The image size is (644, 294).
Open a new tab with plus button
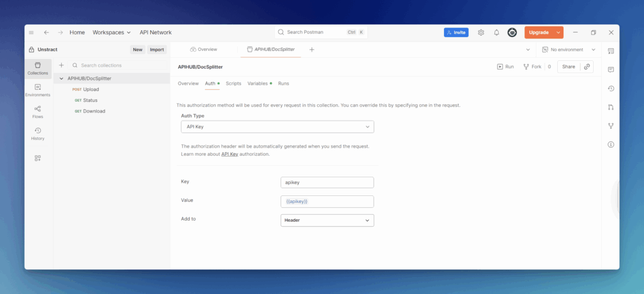click(x=312, y=50)
